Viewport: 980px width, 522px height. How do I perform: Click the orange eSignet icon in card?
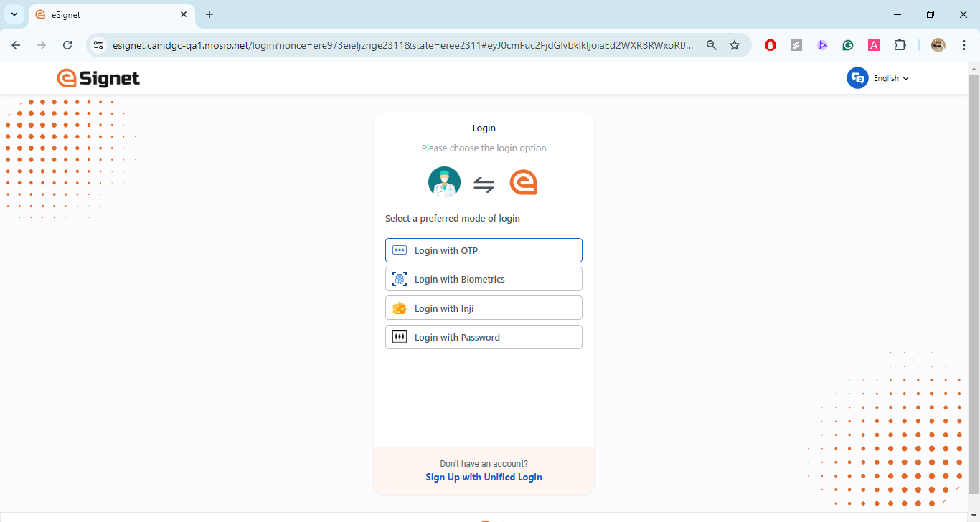click(x=523, y=183)
